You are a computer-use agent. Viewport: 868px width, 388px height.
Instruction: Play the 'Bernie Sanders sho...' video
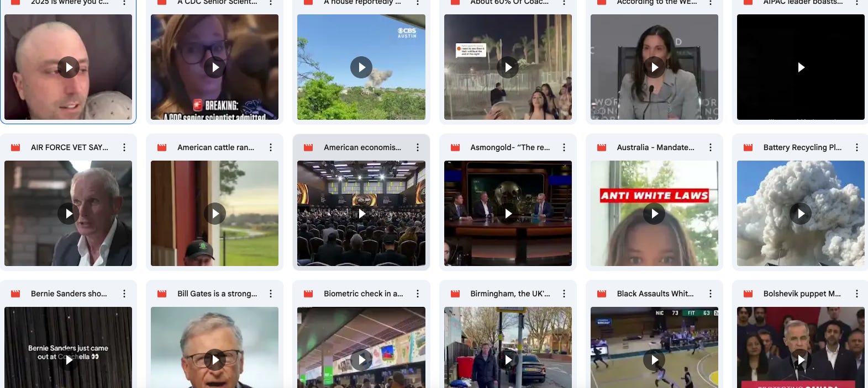tap(69, 360)
